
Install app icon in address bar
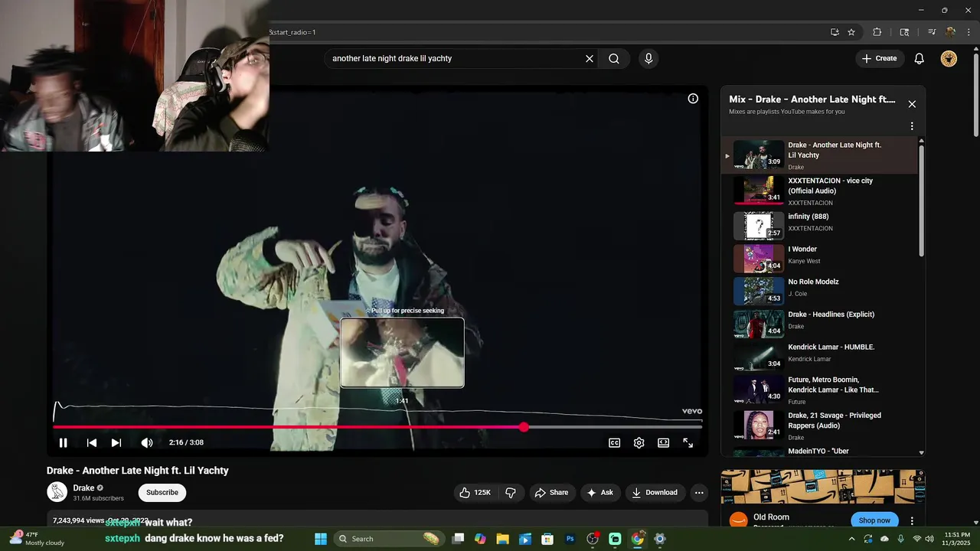(835, 32)
